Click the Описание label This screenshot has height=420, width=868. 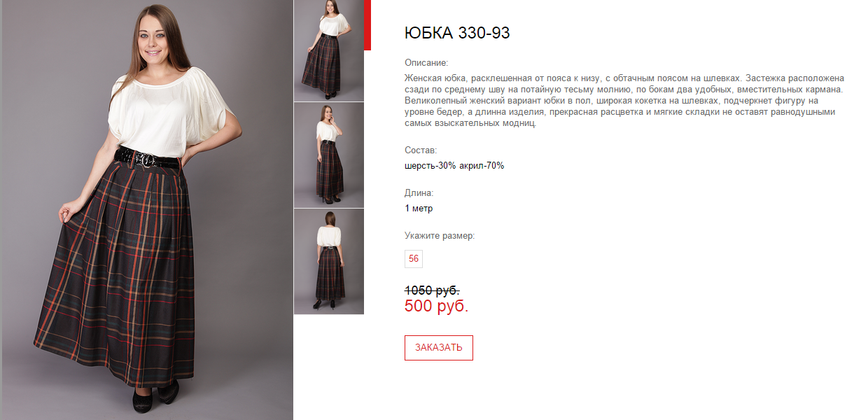426,62
